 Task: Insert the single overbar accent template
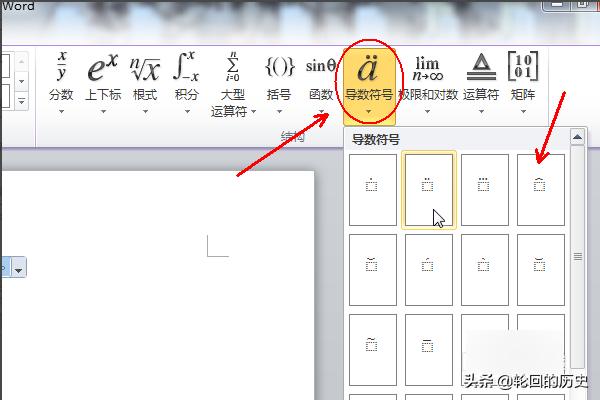pos(429,350)
